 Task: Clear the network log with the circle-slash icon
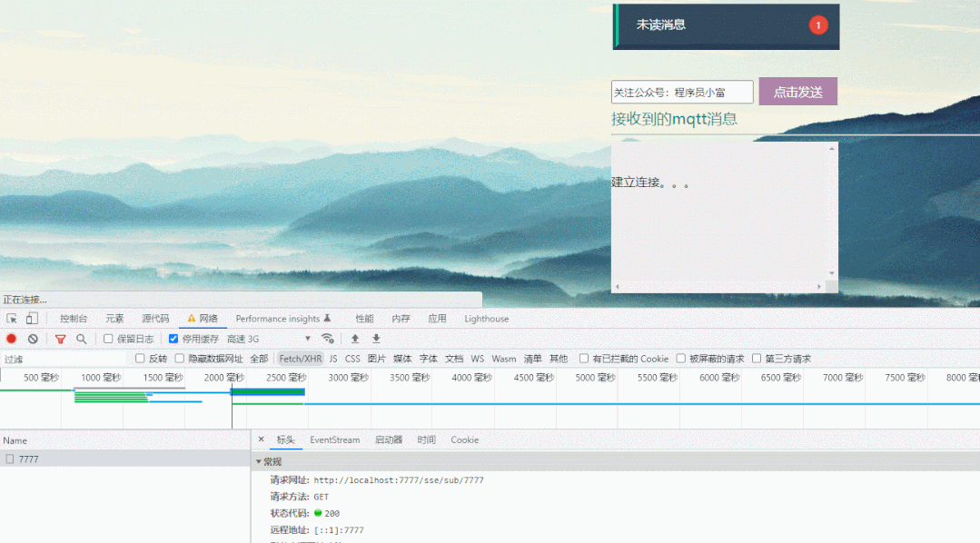pos(33,338)
